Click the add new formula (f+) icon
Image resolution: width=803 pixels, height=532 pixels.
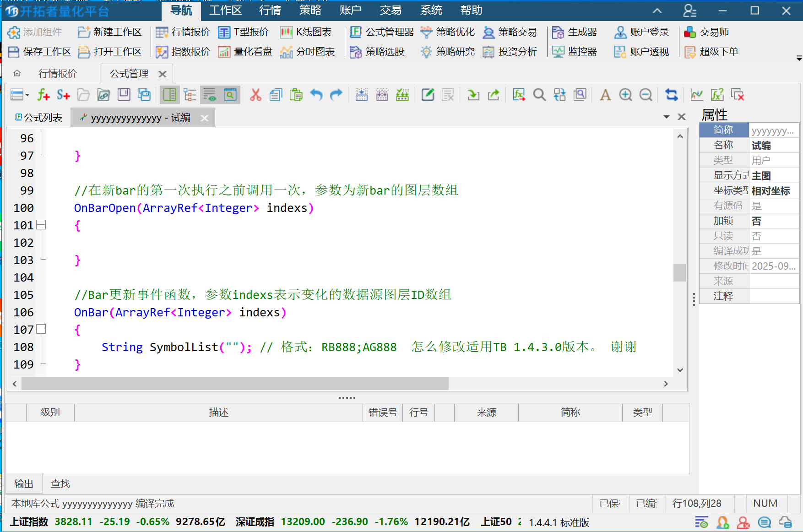(43, 95)
